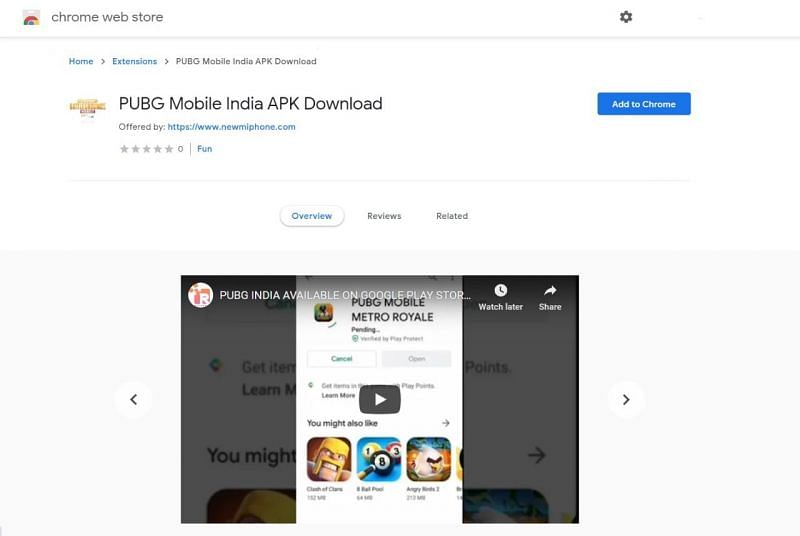Image resolution: width=800 pixels, height=536 pixels.
Task: Click the Learn More text in the video
Action: [x=338, y=395]
